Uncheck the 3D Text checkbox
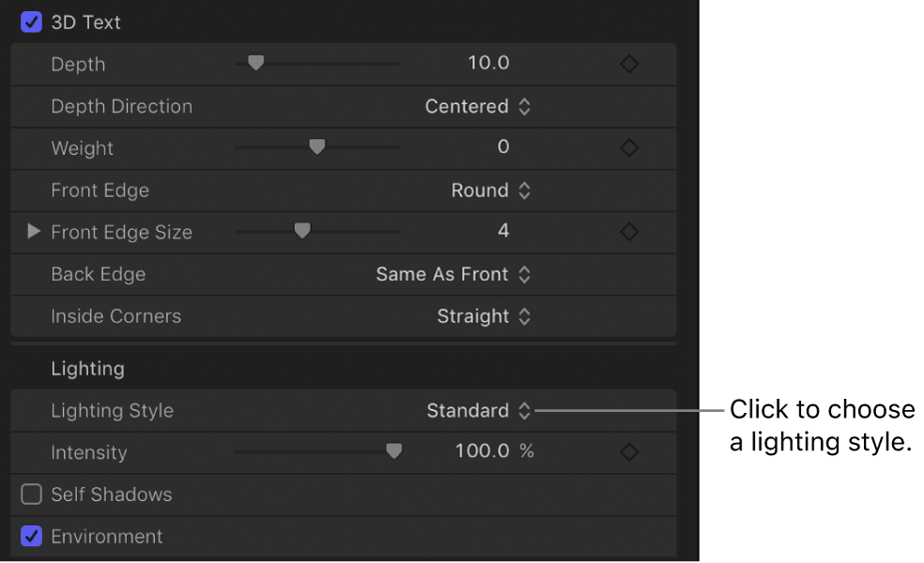The image size is (924, 563). click(x=31, y=21)
